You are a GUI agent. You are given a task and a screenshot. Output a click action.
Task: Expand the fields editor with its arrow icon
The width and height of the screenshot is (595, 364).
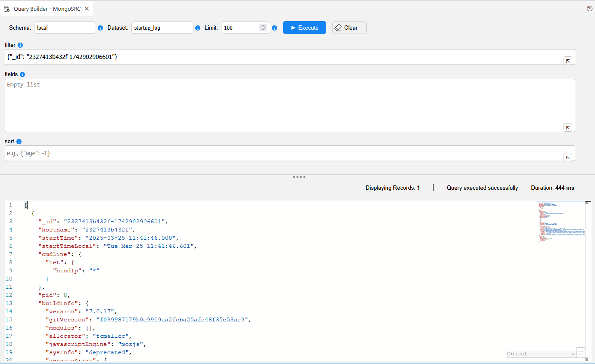point(568,127)
